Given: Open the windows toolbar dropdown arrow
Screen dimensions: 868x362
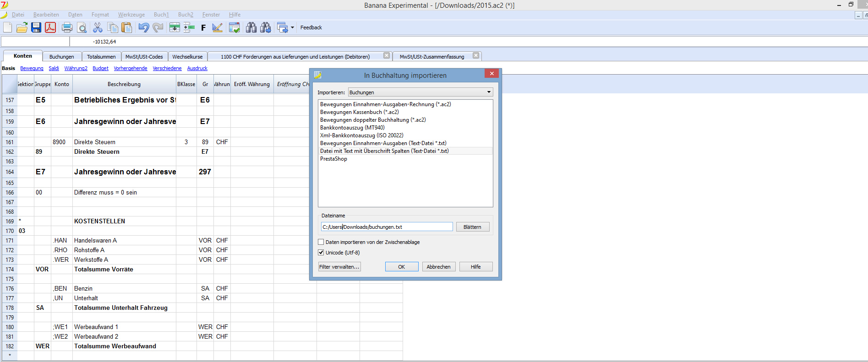Looking at the screenshot, I should (x=292, y=28).
